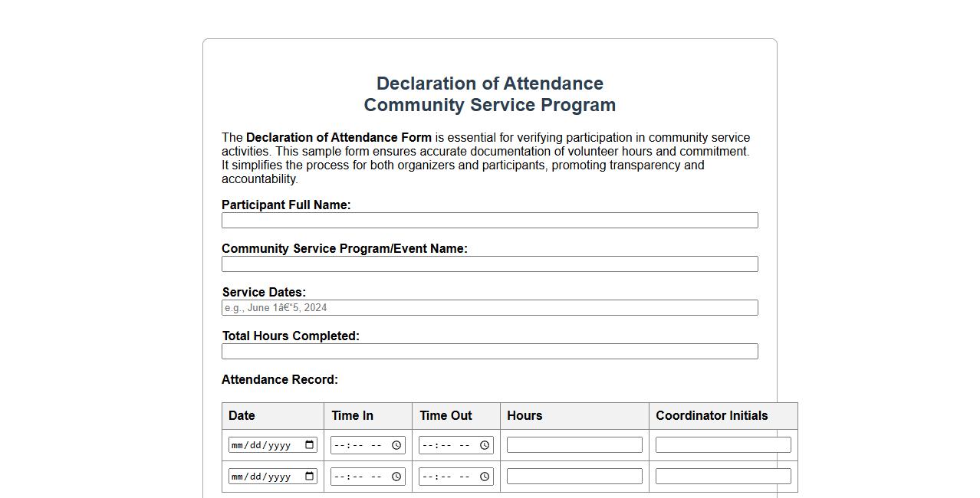Click the Date column header
980x498 pixels.
[x=241, y=415]
